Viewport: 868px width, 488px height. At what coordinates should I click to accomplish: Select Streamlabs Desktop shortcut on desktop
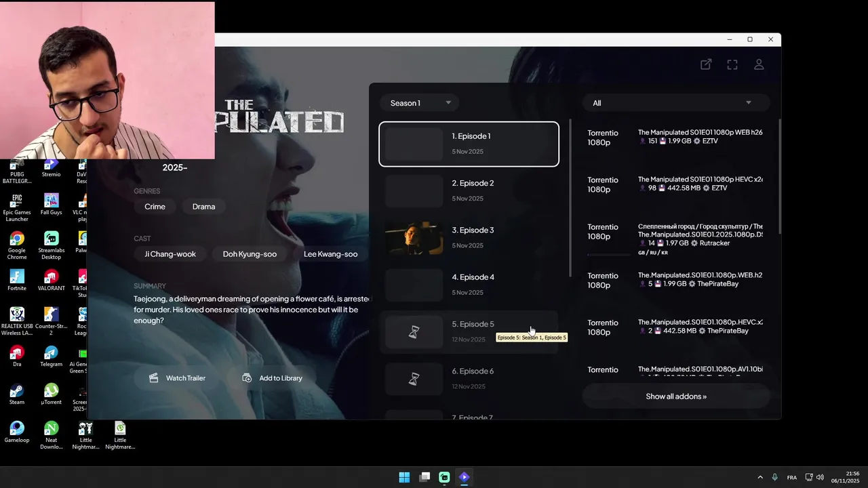pos(51,245)
